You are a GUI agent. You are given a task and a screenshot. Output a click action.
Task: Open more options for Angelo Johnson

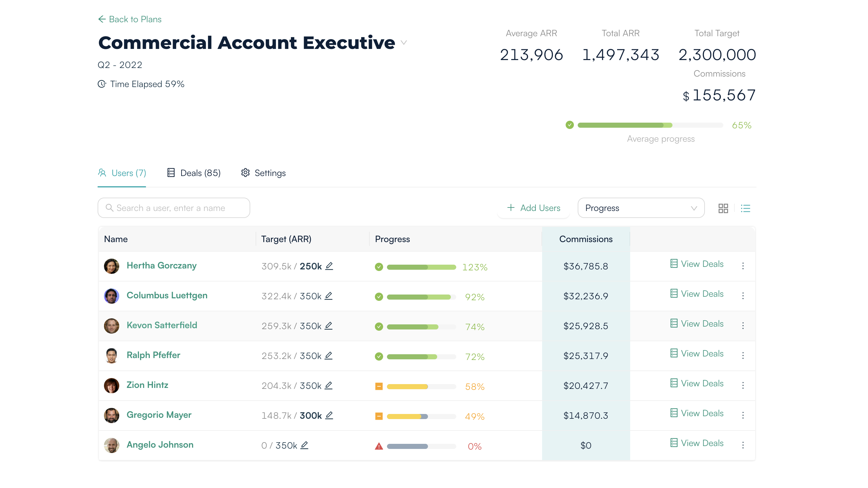743,445
